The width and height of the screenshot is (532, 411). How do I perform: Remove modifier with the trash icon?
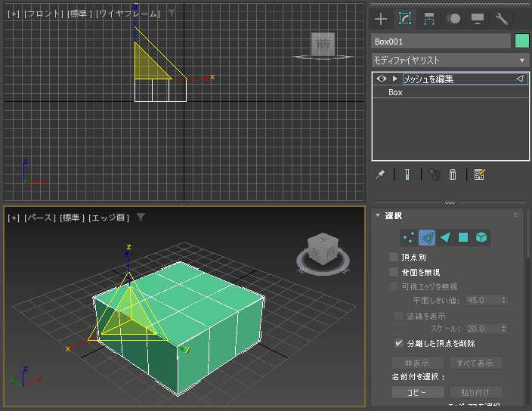[x=453, y=175]
